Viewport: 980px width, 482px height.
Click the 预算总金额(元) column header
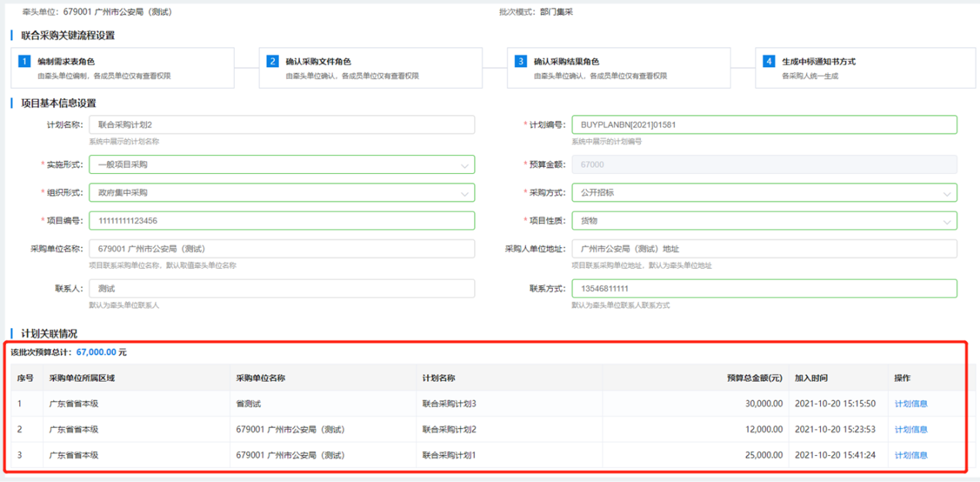[754, 378]
